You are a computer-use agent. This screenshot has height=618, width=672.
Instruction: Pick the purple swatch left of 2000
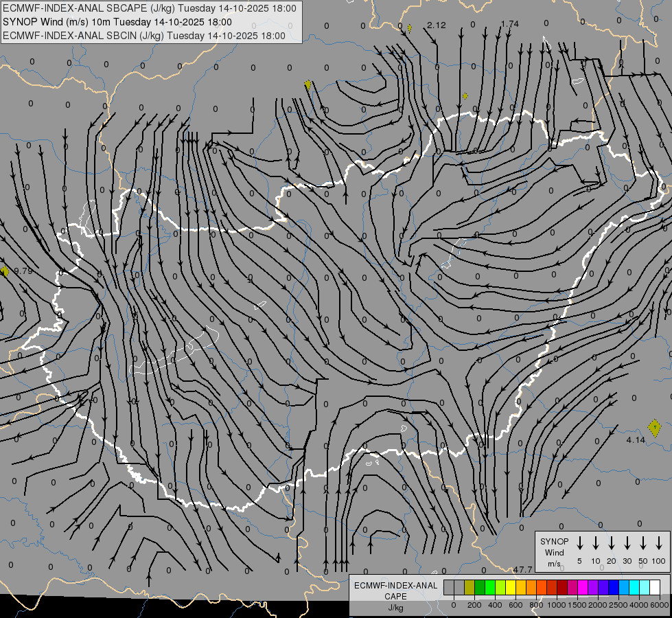point(593,587)
